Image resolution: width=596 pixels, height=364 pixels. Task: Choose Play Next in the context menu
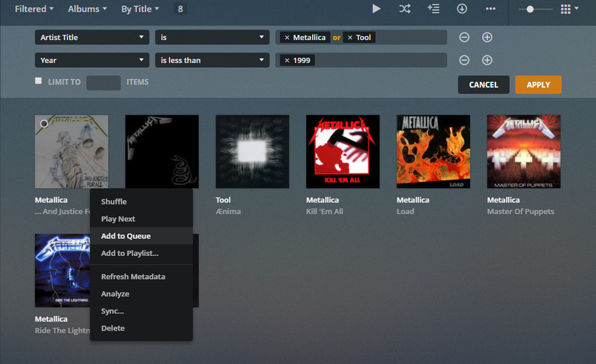point(142,219)
